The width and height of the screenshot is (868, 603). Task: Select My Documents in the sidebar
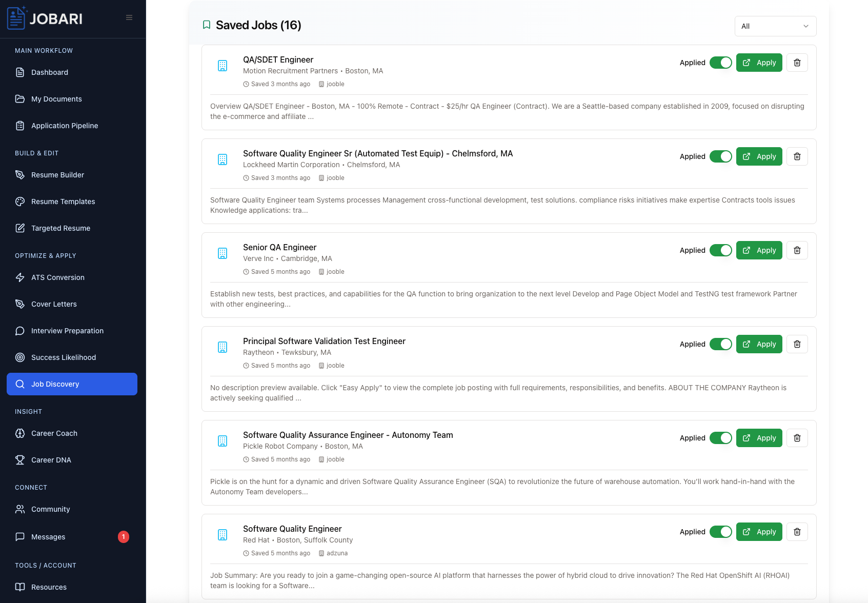56,98
